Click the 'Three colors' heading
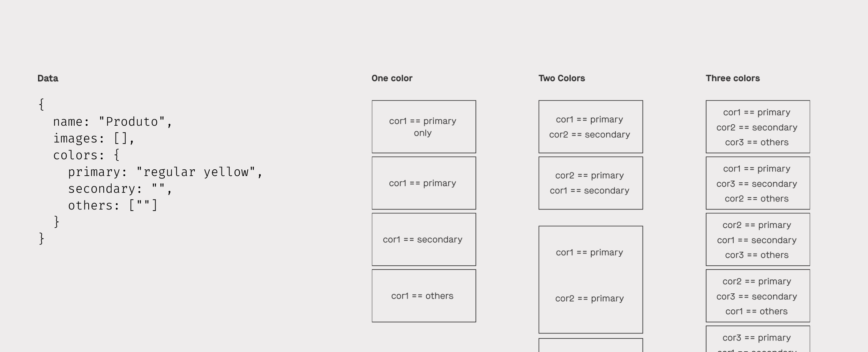This screenshot has height=352, width=868. (733, 78)
